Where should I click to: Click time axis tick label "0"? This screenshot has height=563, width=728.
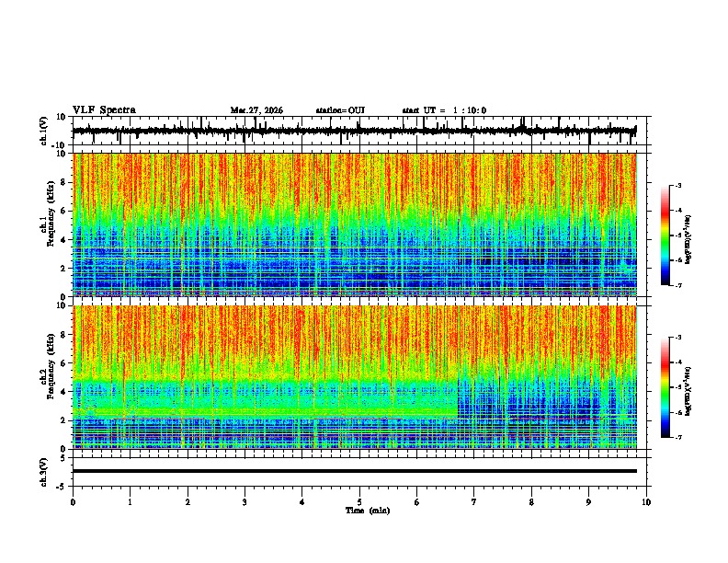(73, 502)
